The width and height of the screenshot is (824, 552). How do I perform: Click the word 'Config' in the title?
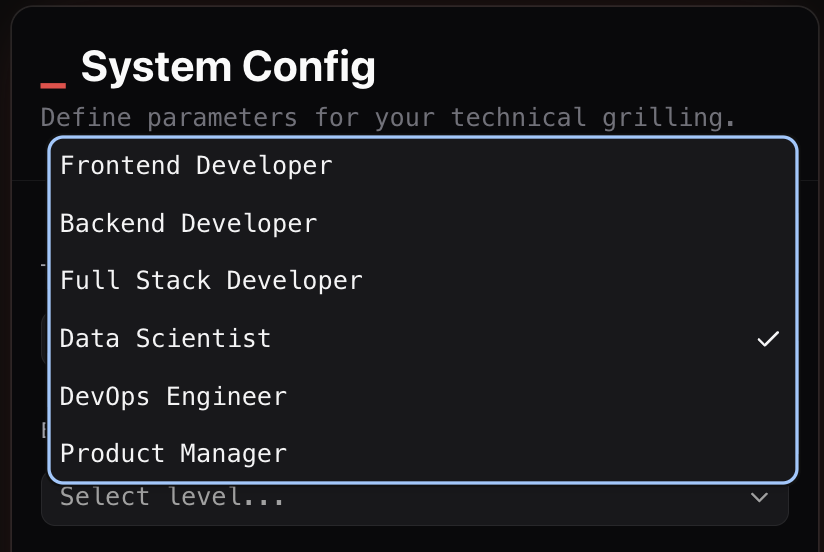(x=309, y=67)
